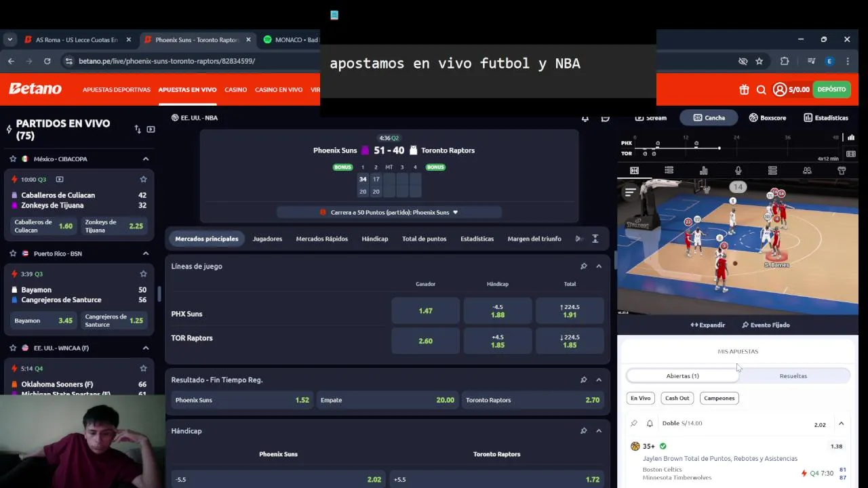This screenshot has width=868, height=488.
Task: Collapse the México - CIBACOPA league section
Action: click(x=145, y=159)
